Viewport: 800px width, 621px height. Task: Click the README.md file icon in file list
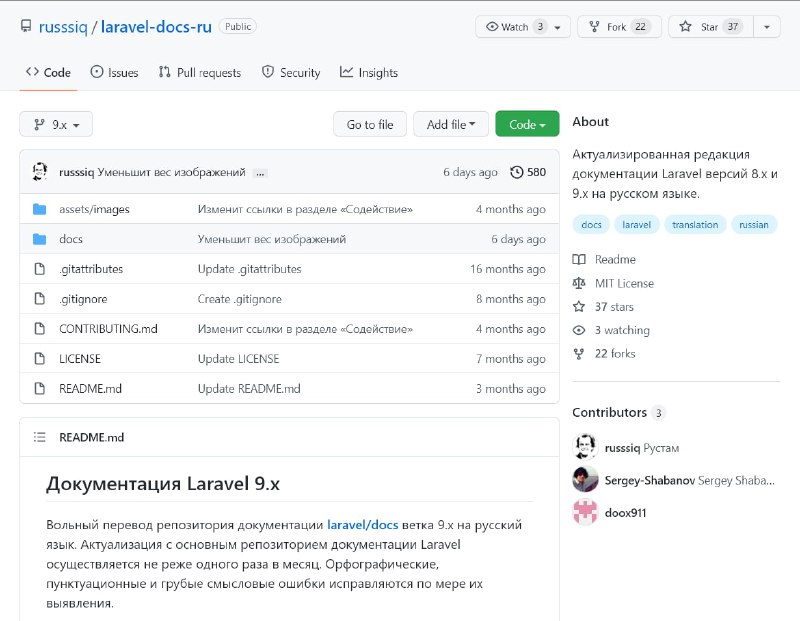[x=39, y=388]
